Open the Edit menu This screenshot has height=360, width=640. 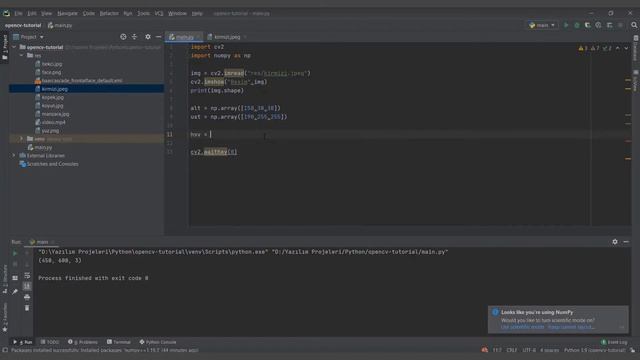tap(32, 13)
